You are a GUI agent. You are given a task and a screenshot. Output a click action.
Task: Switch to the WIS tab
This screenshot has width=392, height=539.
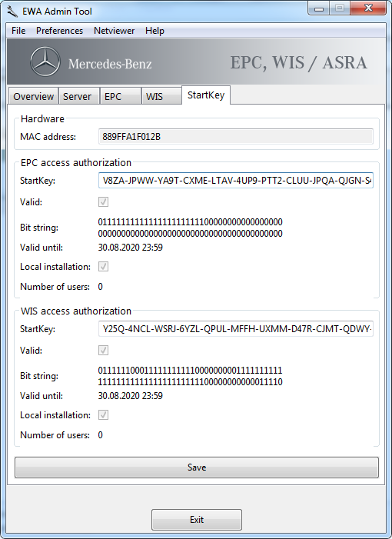tap(161, 96)
